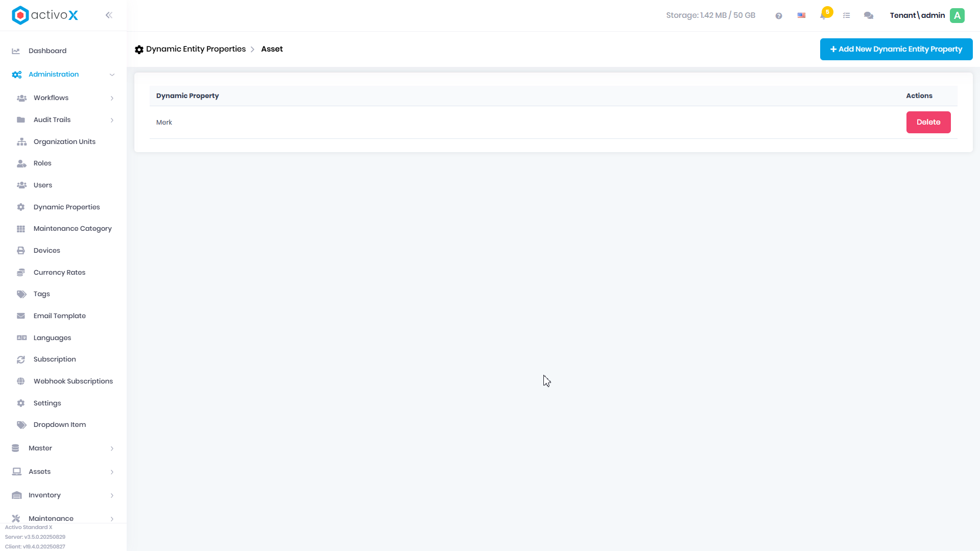Open the Dashboard menu item
Image resolution: width=980 pixels, height=551 pixels.
click(x=47, y=51)
